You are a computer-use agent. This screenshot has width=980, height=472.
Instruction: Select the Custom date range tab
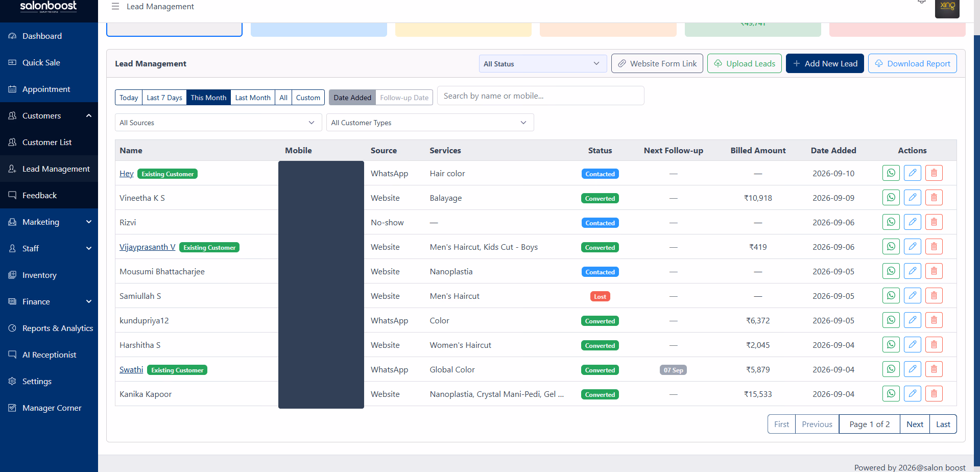tap(308, 98)
